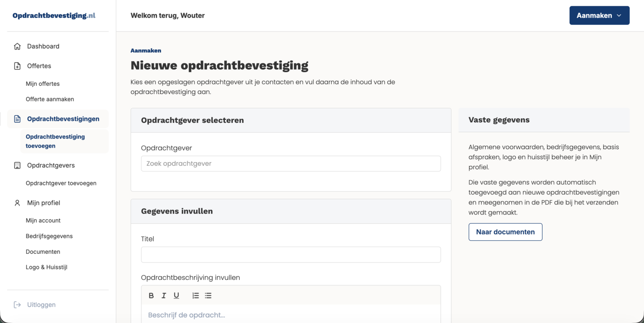Open Documenten in the sidebar

43,252
